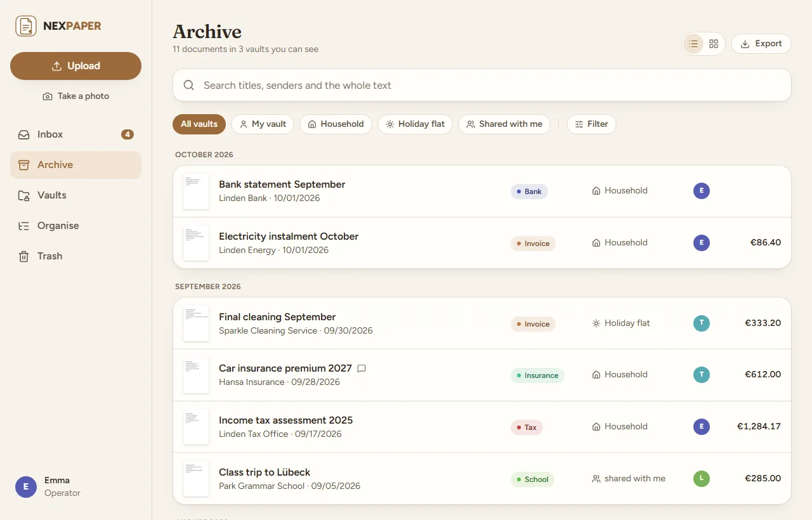This screenshot has width=812, height=520.
Task: Click the Inbox unread count badge
Action: (128, 134)
